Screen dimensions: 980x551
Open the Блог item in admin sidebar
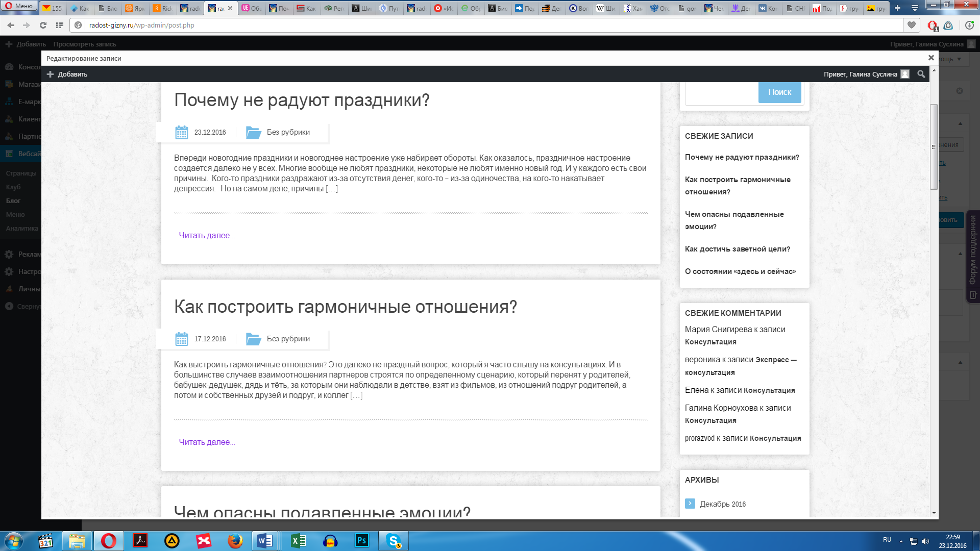point(13,201)
